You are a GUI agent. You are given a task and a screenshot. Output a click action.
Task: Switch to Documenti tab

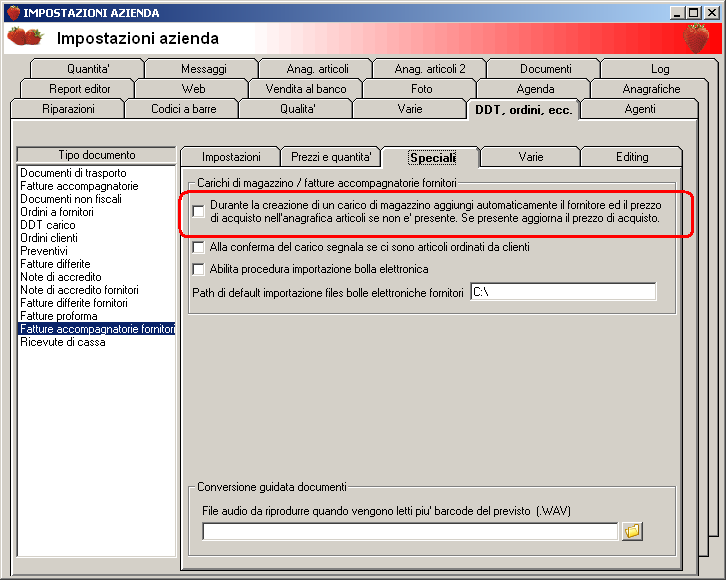[x=545, y=69]
